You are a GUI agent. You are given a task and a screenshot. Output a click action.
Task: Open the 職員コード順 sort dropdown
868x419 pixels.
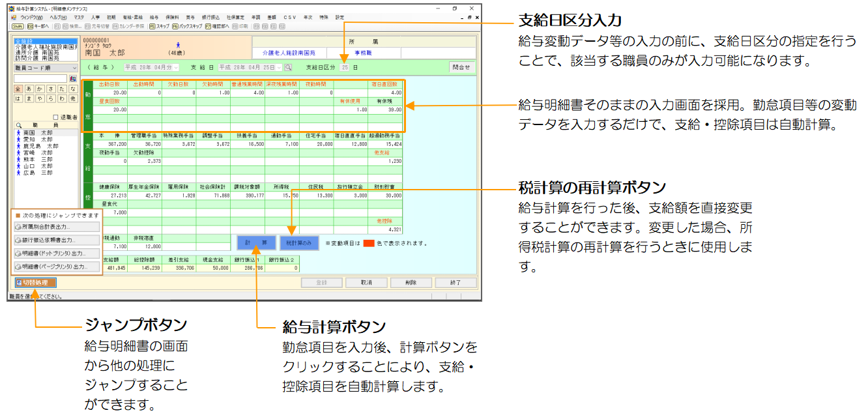click(x=46, y=67)
